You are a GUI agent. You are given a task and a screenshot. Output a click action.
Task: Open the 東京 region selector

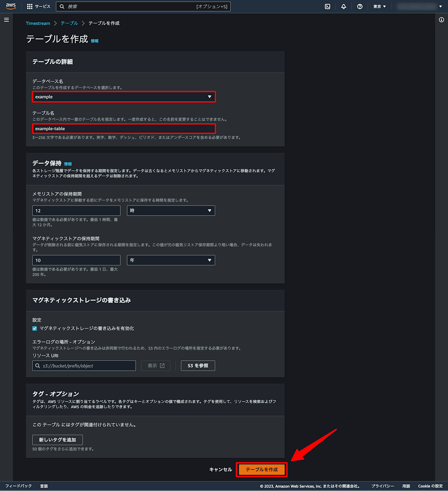pyautogui.click(x=380, y=6)
